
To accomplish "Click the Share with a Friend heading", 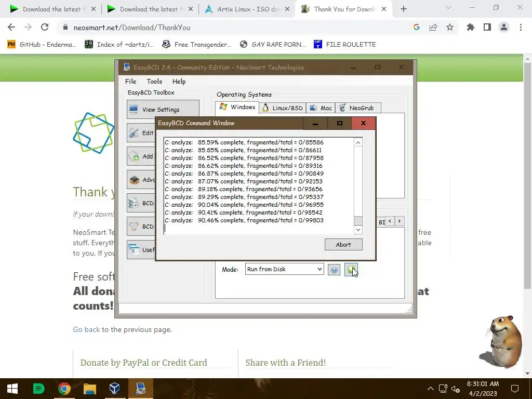I will pyautogui.click(x=286, y=363).
